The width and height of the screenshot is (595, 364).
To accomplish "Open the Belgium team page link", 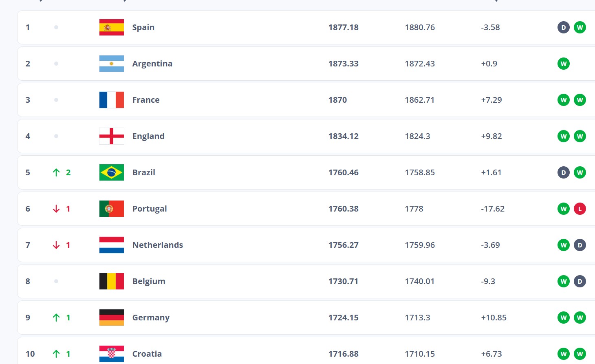I will (x=149, y=281).
